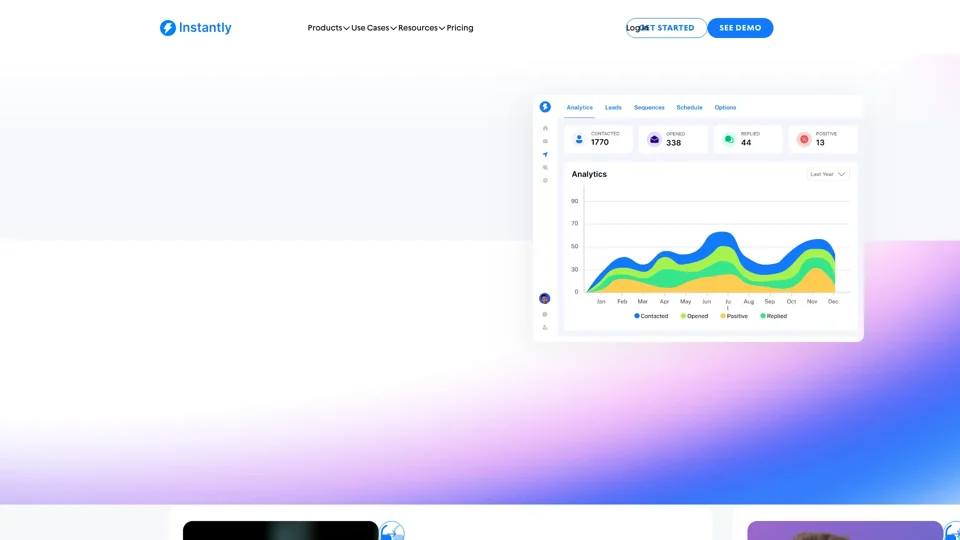This screenshot has width=960, height=540.
Task: Click the lightning logo in the dashboard corner
Action: (x=545, y=107)
